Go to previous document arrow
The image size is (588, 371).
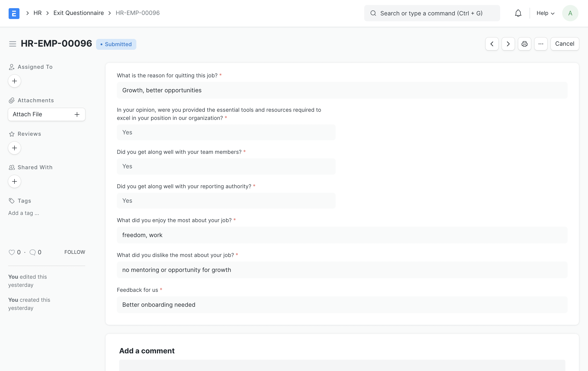point(492,44)
